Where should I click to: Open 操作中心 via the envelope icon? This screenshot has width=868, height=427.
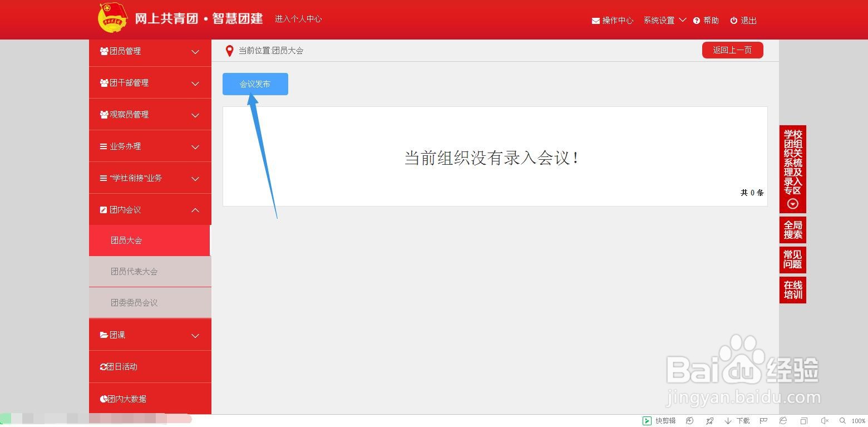595,20
